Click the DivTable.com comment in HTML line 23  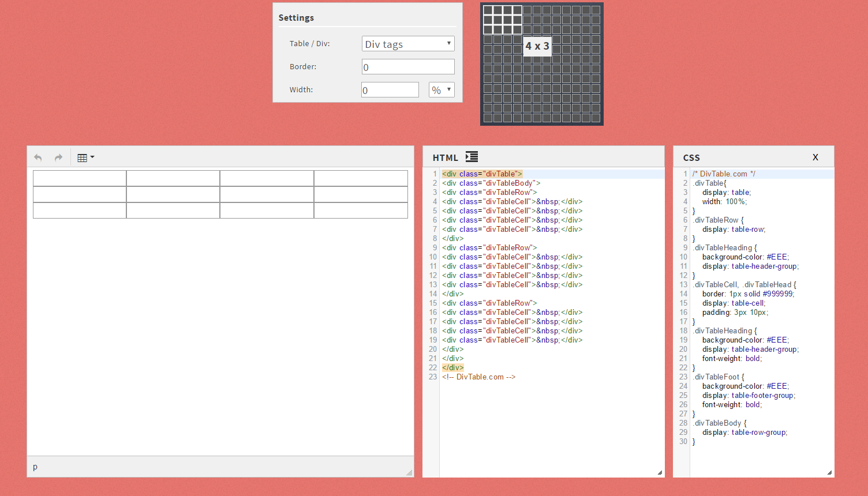coord(478,377)
